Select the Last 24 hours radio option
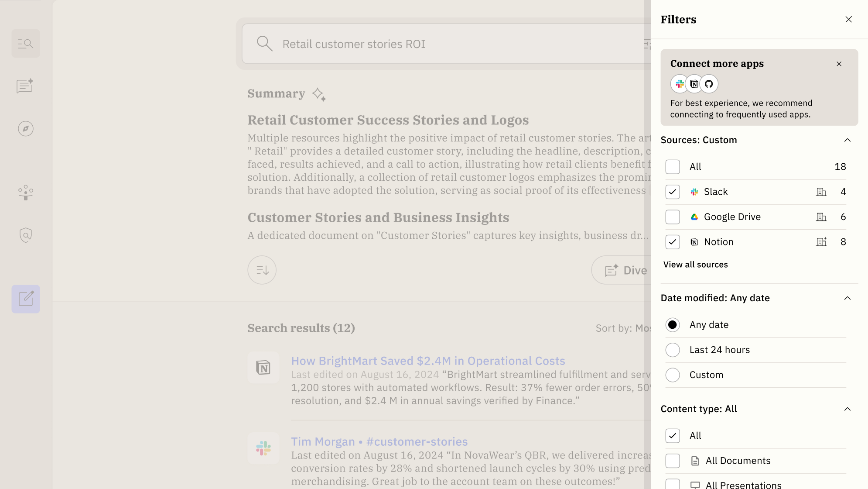The height and width of the screenshot is (489, 868). [672, 350]
